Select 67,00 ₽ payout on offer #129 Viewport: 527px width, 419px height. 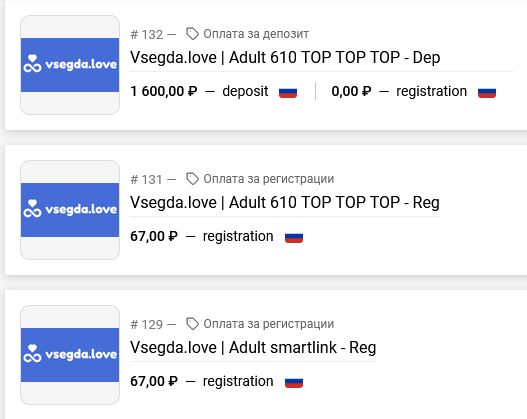click(x=154, y=382)
